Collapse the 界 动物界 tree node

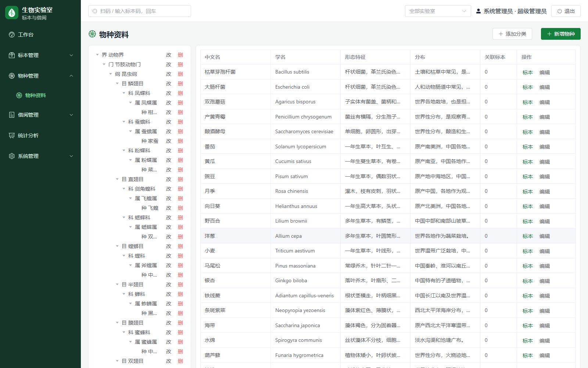(97, 55)
